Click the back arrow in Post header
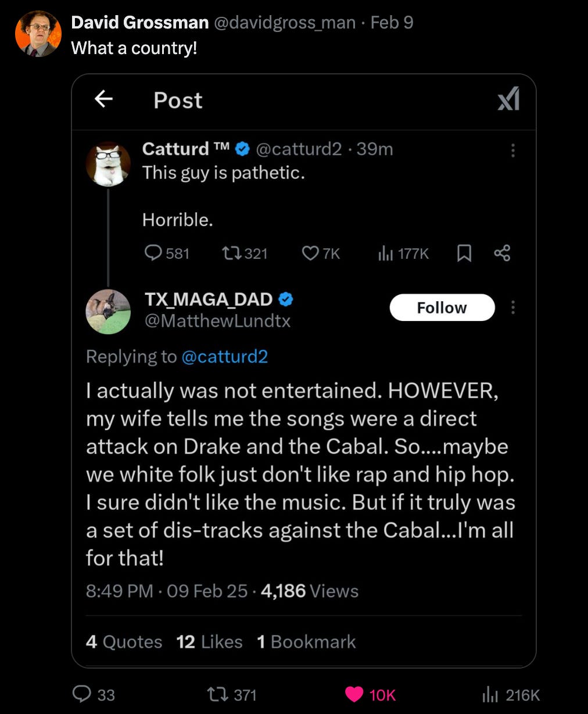This screenshot has height=714, width=588. (103, 99)
